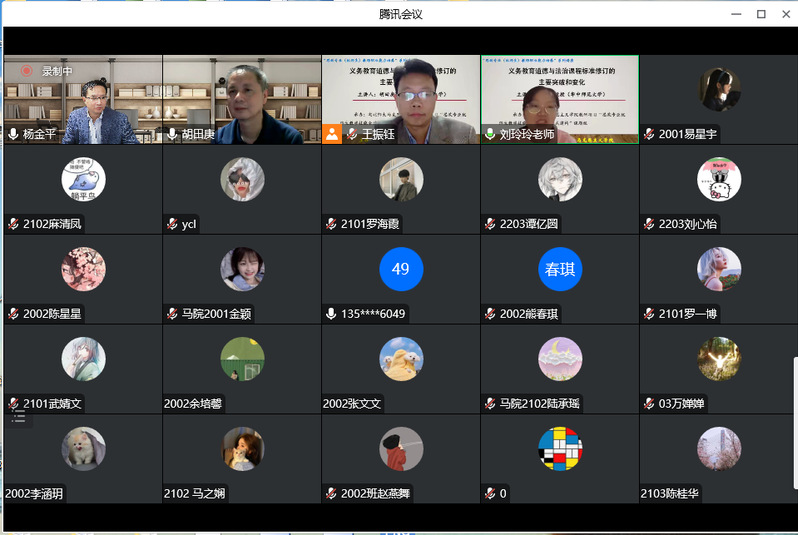The width and height of the screenshot is (798, 535).
Task: Click the red recording indicator icon
Action: [27, 71]
